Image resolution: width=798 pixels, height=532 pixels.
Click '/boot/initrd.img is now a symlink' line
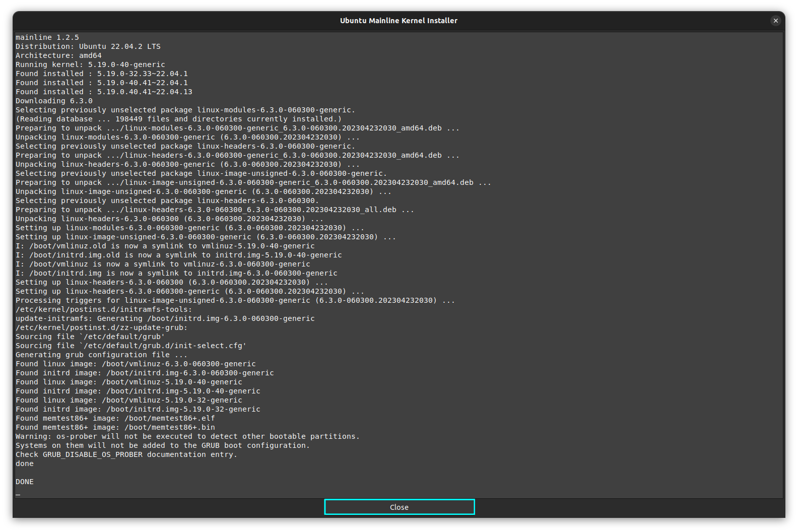tap(176, 273)
